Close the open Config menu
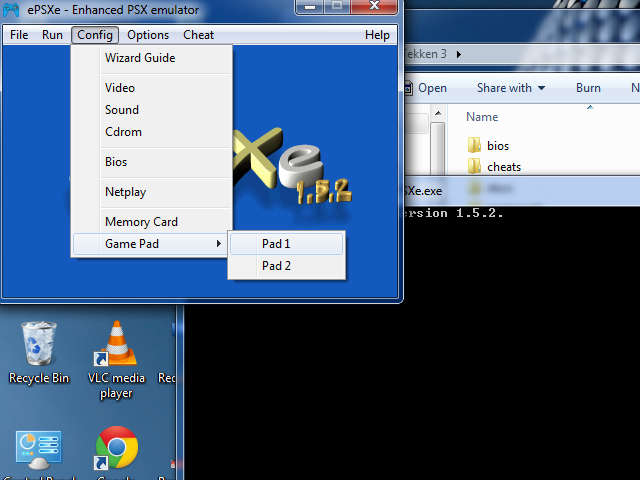640x480 pixels. coord(95,35)
